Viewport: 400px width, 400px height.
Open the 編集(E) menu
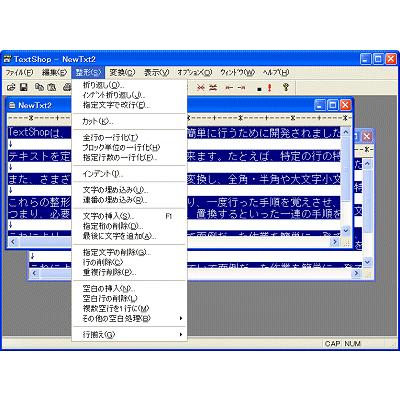pos(54,72)
